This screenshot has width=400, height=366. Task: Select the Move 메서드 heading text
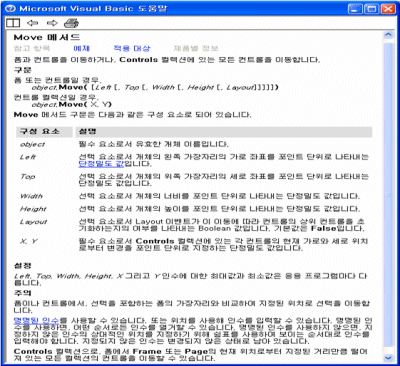pos(47,37)
